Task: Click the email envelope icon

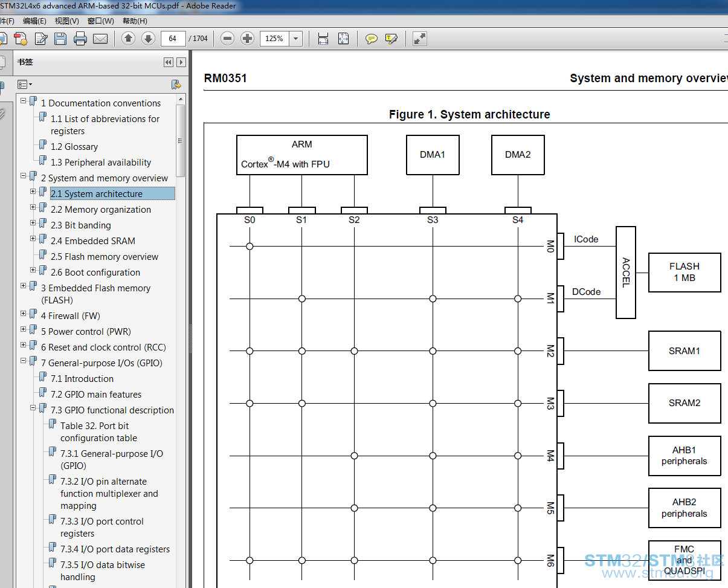Action: (100, 39)
